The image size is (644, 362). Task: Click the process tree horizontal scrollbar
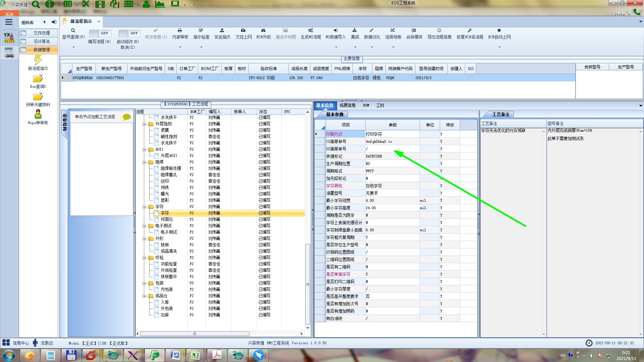[x=195, y=334]
